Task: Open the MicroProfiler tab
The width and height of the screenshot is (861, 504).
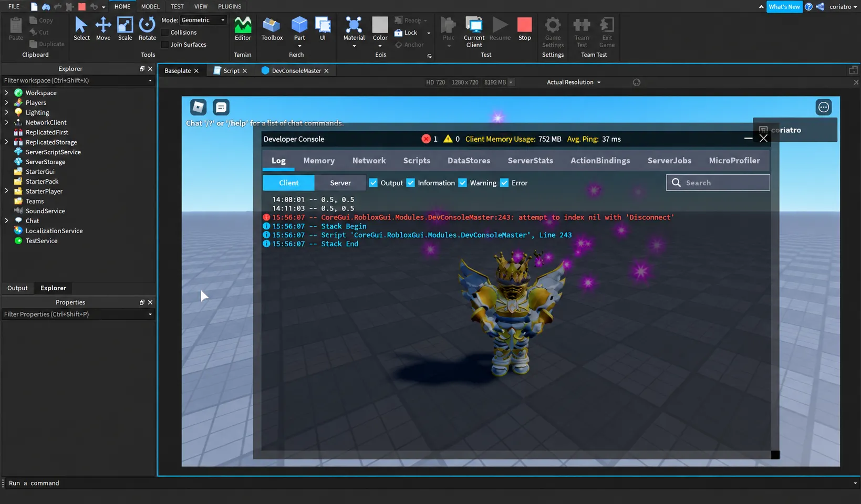Action: coord(734,161)
